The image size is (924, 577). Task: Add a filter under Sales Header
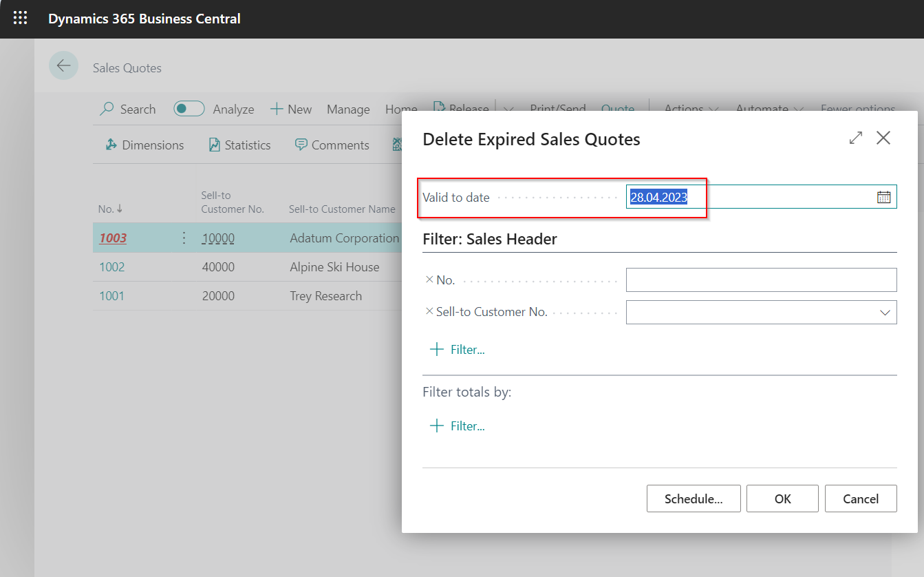click(x=457, y=350)
